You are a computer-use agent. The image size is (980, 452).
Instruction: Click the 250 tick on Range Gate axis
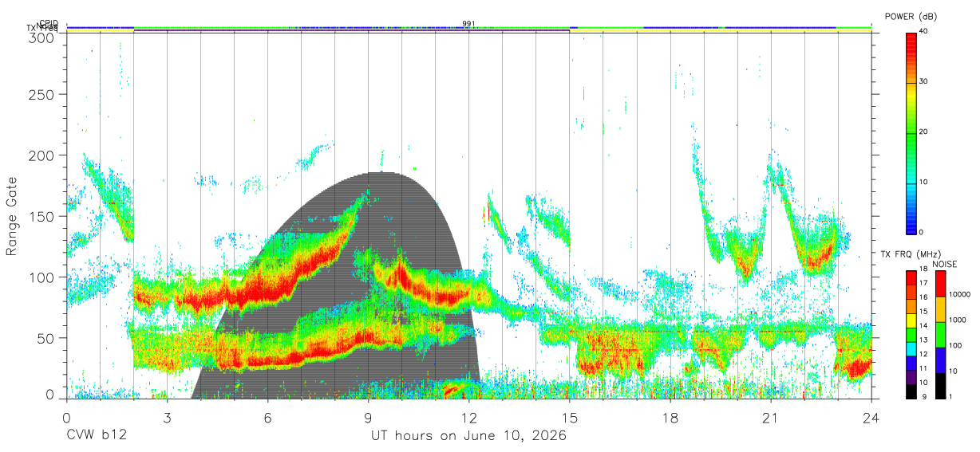point(41,95)
